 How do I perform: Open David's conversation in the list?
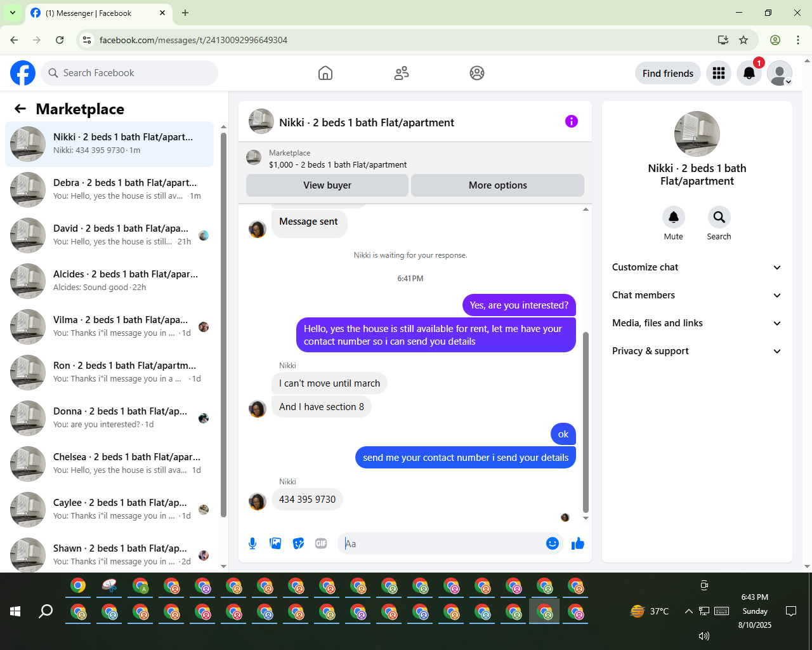point(110,235)
